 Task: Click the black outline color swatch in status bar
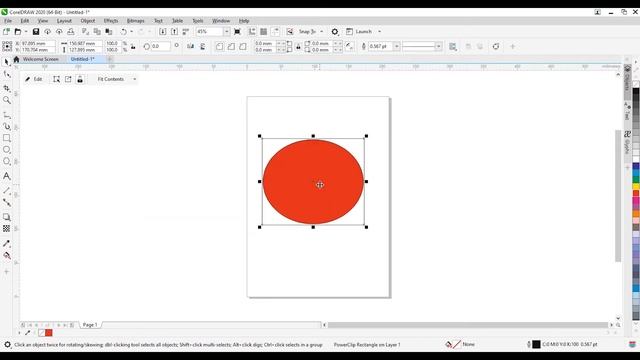coord(536,344)
